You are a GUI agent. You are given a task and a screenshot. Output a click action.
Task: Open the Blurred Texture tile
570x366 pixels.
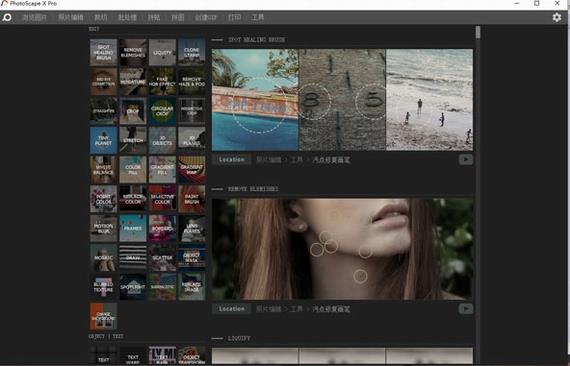click(104, 287)
